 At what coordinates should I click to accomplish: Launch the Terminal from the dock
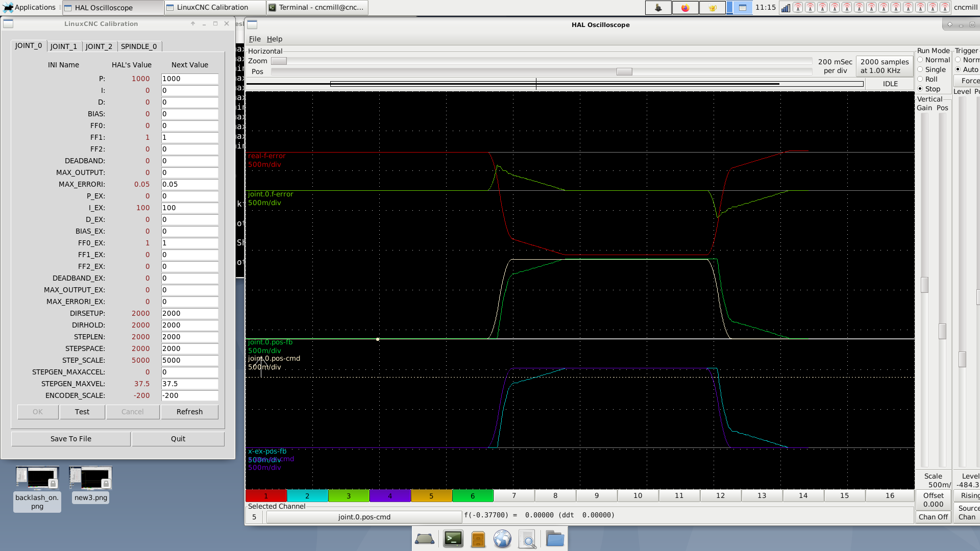[453, 539]
